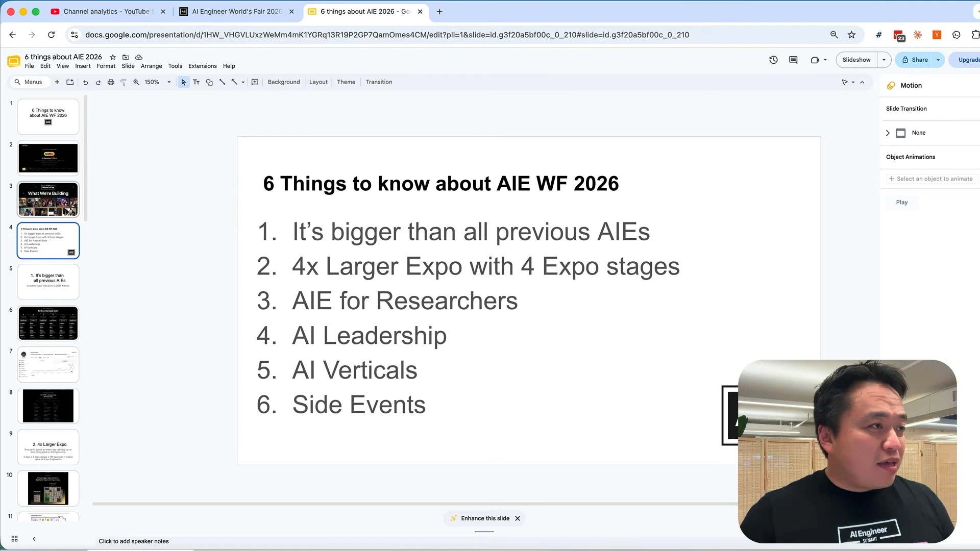Screen dimensions: 980x551
Task: Open the Slideshow options dropdown arrow
Action: click(x=884, y=60)
